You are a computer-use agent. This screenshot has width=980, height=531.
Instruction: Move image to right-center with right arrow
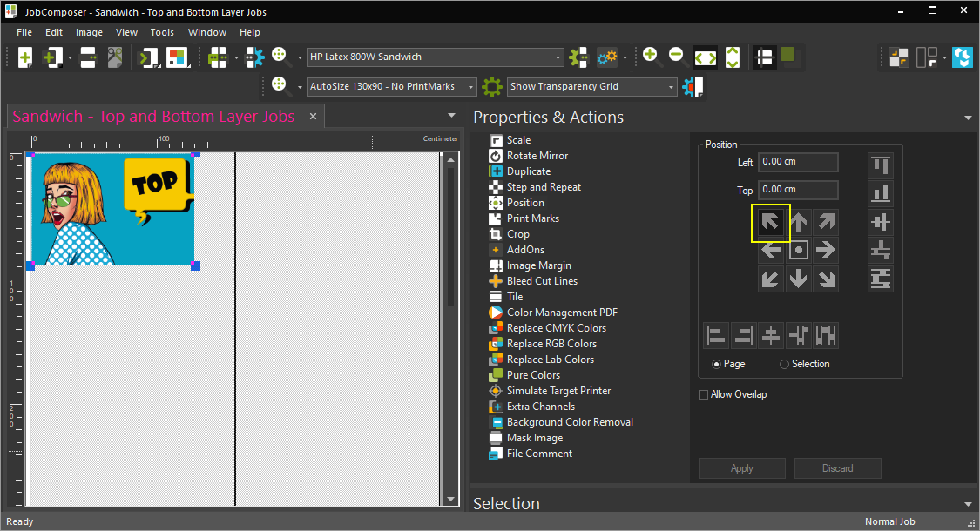pos(827,251)
